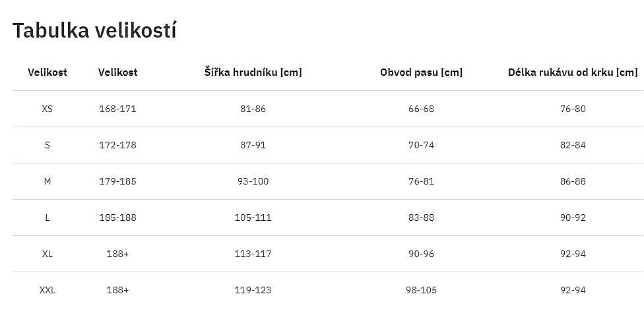644x319 pixels.
Task: Click the 168-171 height cell
Action: click(117, 109)
